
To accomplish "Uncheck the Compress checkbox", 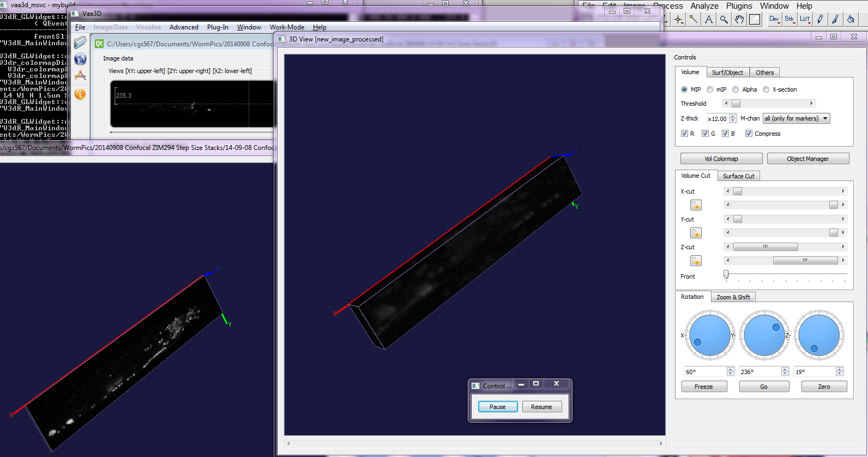I will click(749, 134).
